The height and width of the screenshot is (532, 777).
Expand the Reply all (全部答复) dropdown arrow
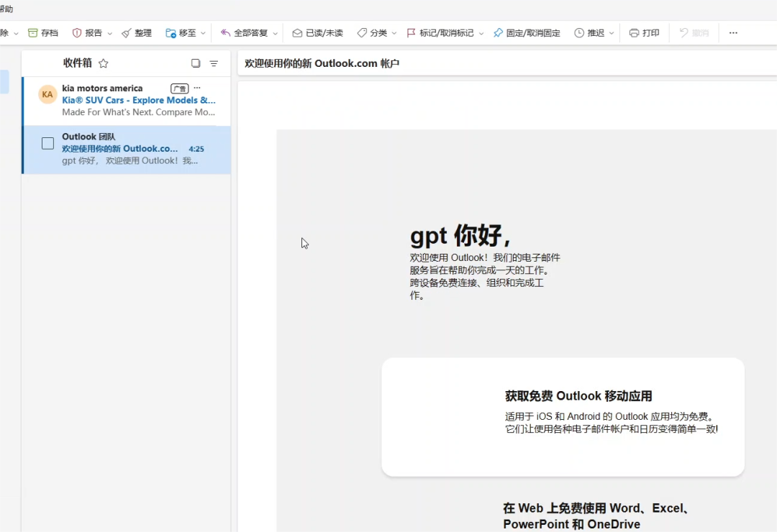[275, 34]
